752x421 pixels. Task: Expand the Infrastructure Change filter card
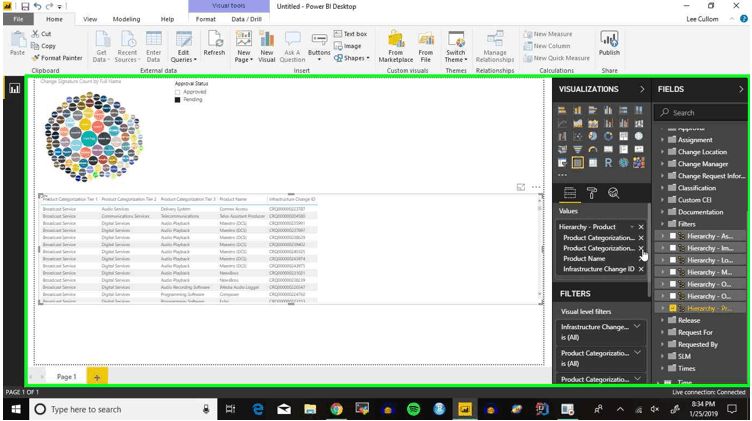tap(637, 327)
